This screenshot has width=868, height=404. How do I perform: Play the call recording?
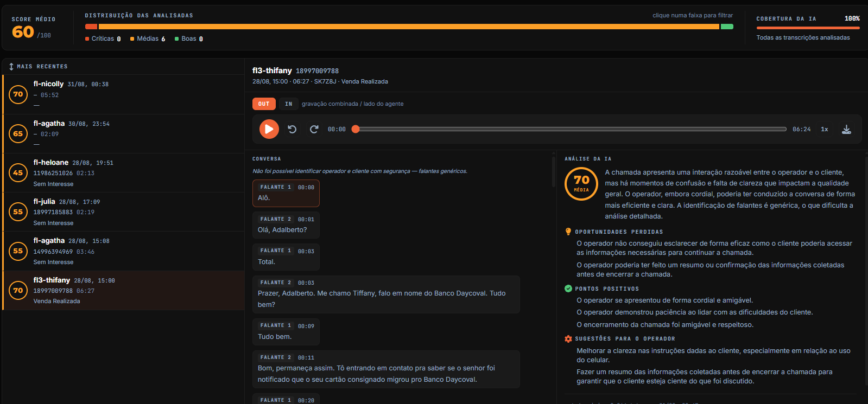click(x=269, y=129)
